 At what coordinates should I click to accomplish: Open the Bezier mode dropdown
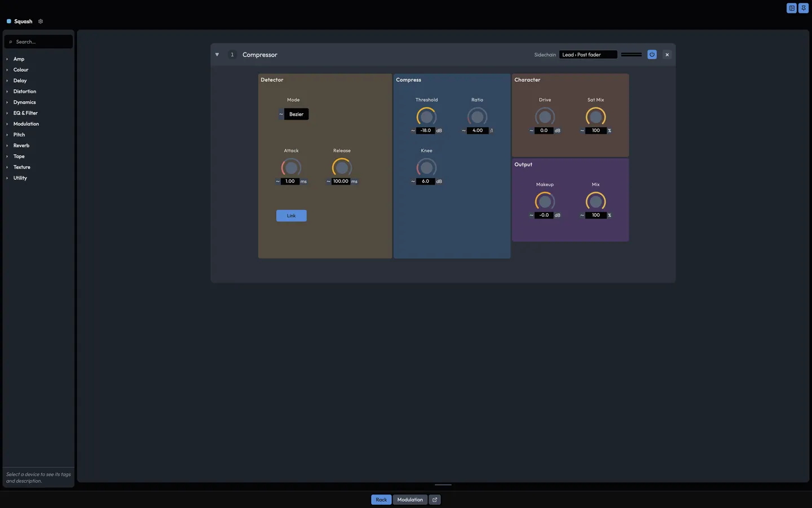[296, 114]
